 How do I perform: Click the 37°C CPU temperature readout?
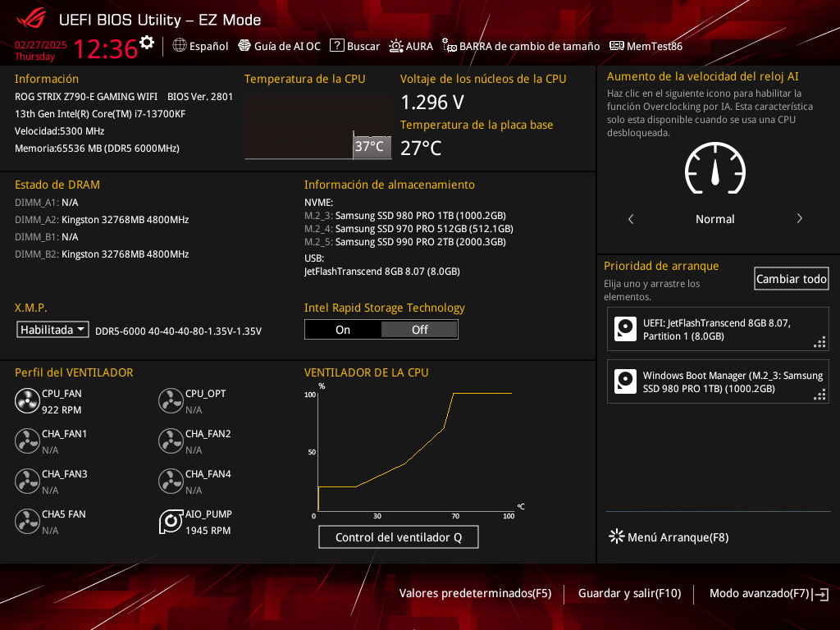point(370,146)
